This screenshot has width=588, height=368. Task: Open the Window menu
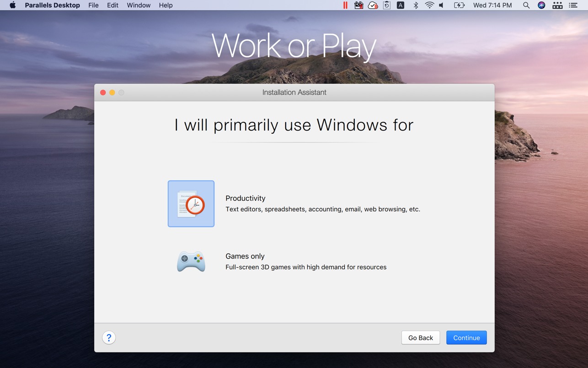coord(139,5)
